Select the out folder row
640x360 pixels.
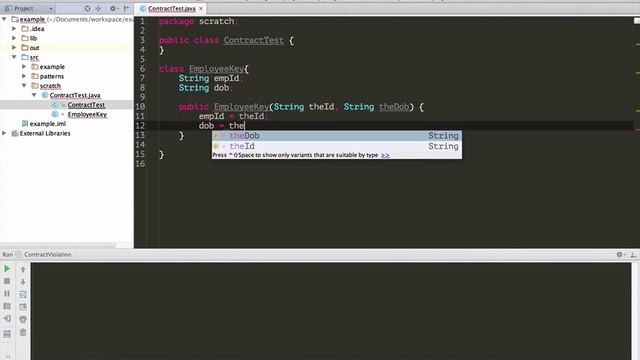click(67, 48)
